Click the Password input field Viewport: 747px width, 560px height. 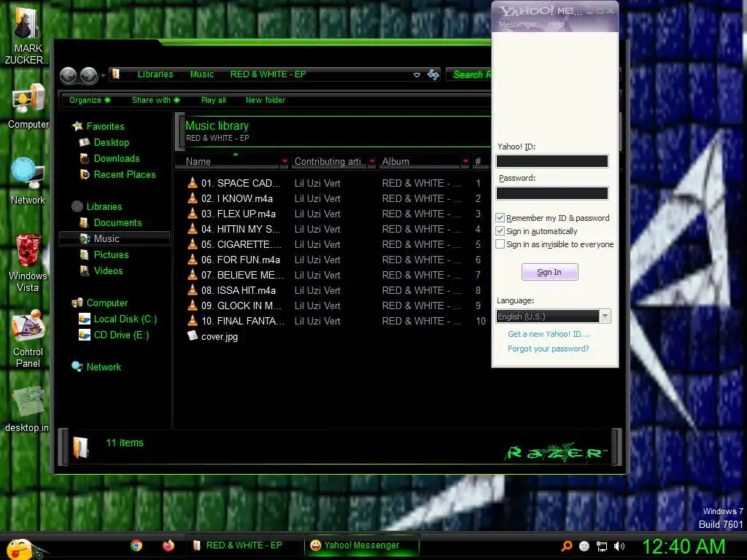[x=552, y=192]
